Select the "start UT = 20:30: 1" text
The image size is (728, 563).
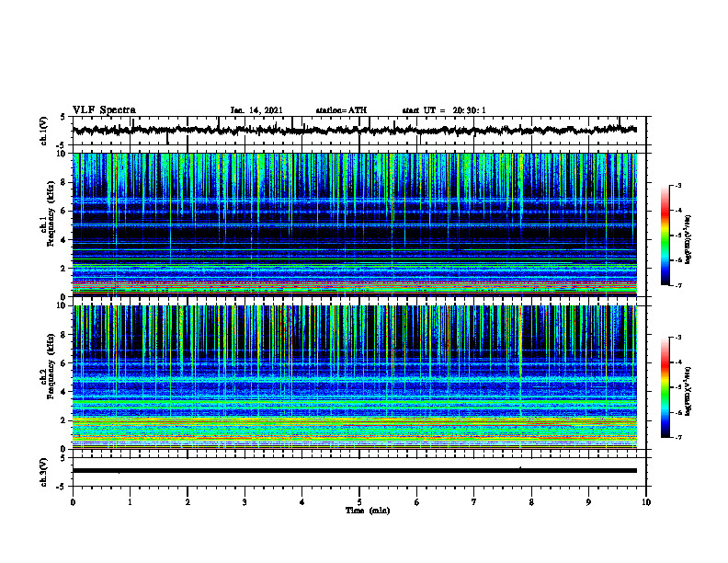(x=444, y=110)
